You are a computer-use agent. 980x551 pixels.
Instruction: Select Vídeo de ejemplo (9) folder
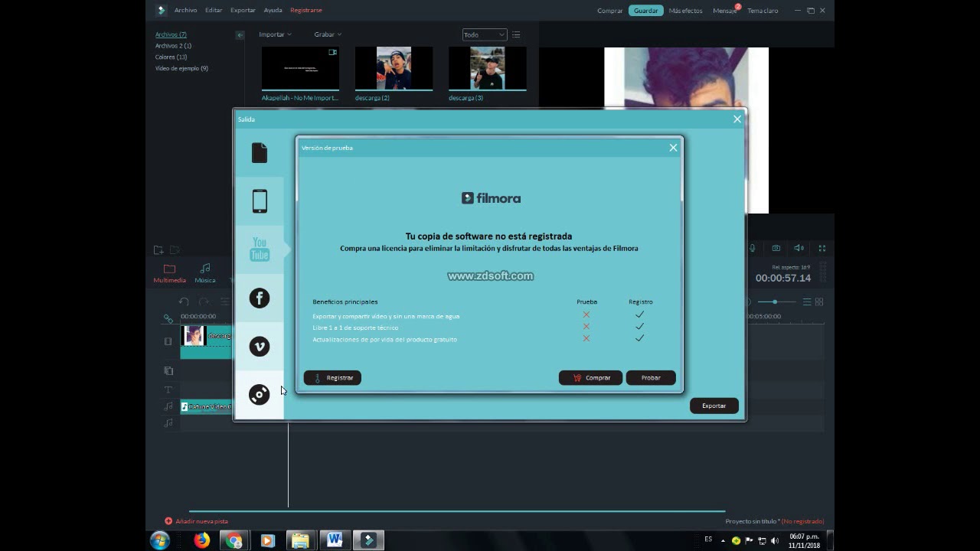tap(181, 68)
